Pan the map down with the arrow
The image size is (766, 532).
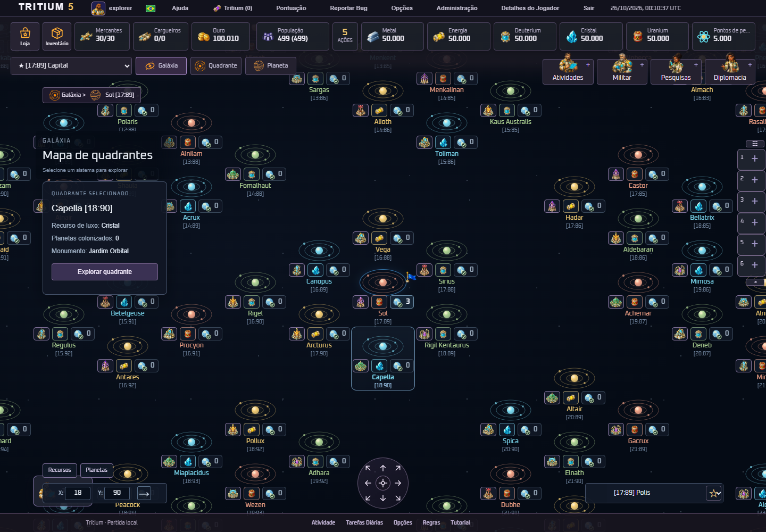pyautogui.click(x=383, y=498)
